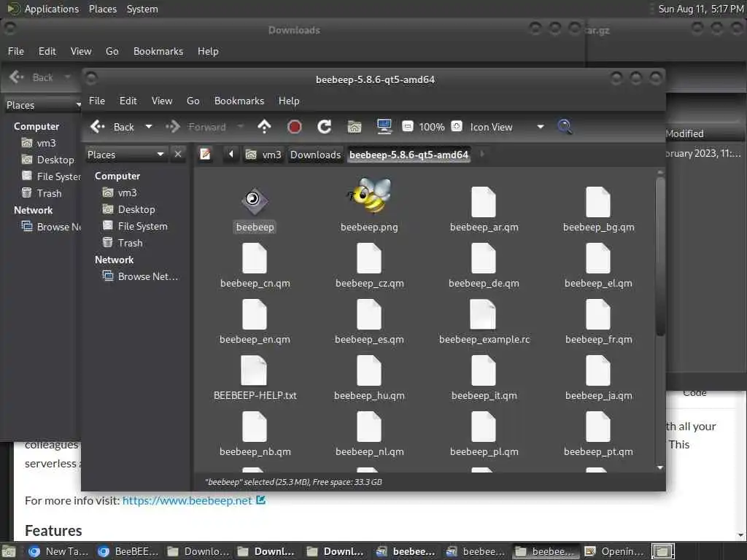Click beebeep-5.8.6-qt5-amd64 path bar button
747x560 pixels.
pyautogui.click(x=409, y=155)
